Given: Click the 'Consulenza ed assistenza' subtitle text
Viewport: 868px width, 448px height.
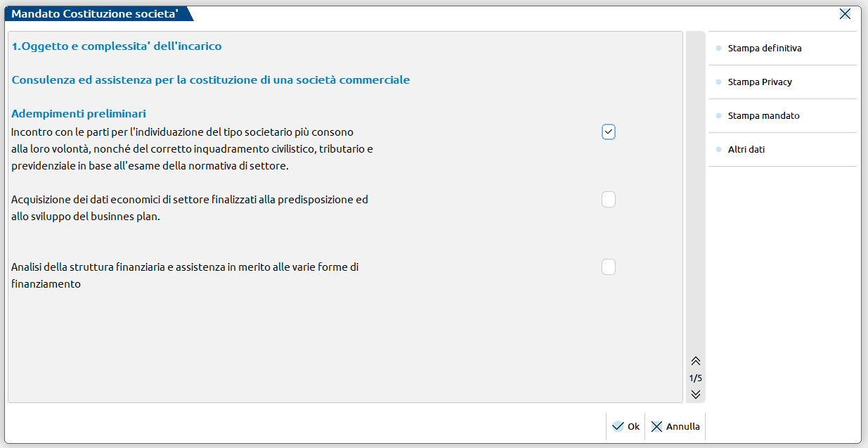Looking at the screenshot, I should coord(211,80).
